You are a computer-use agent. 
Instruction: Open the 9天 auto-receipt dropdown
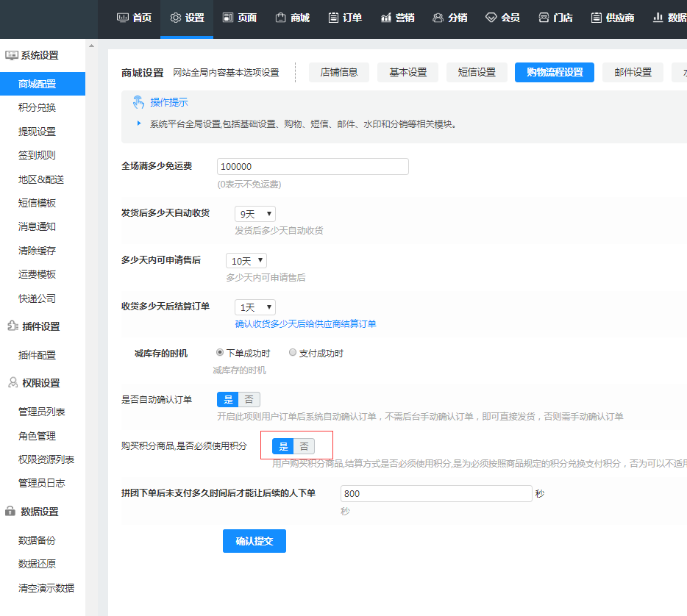pyautogui.click(x=254, y=214)
